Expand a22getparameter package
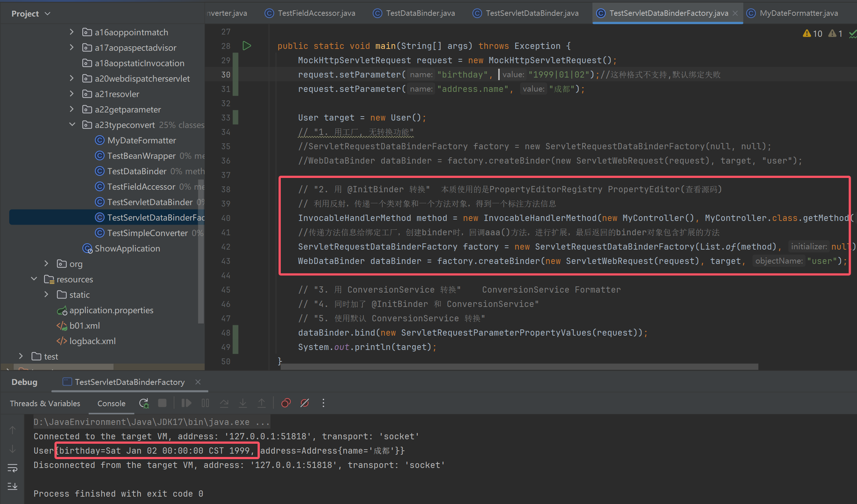The width and height of the screenshot is (857, 504). [x=72, y=109]
